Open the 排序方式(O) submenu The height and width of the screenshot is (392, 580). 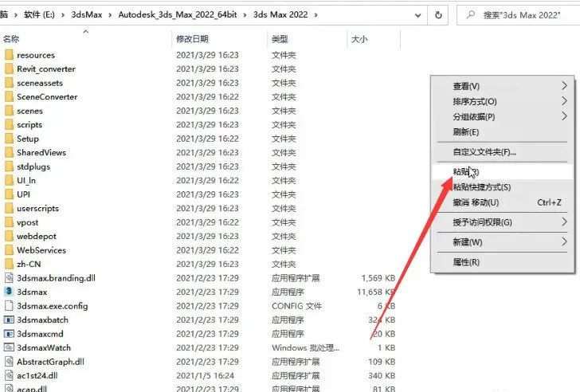coord(502,101)
